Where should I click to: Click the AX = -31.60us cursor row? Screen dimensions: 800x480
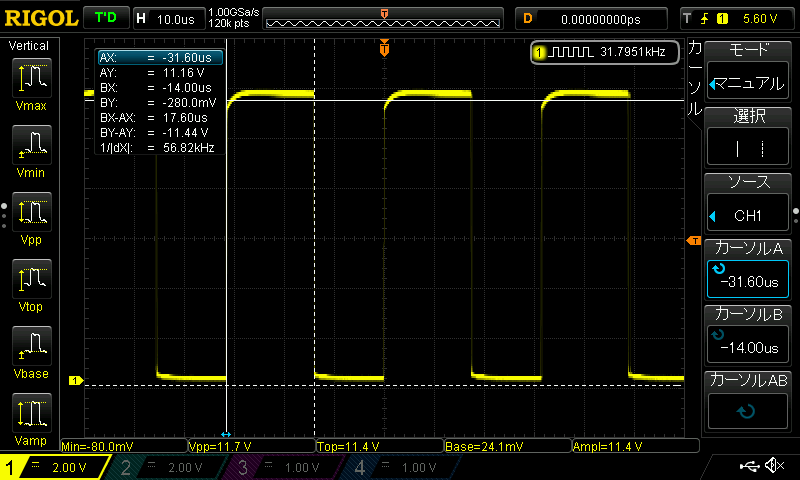click(160, 58)
